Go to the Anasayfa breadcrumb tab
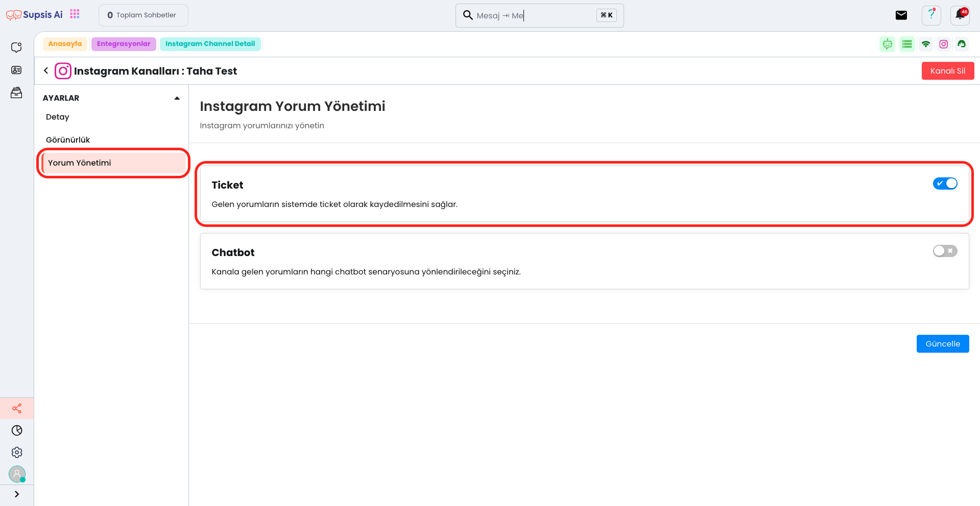980x506 pixels. coord(65,44)
